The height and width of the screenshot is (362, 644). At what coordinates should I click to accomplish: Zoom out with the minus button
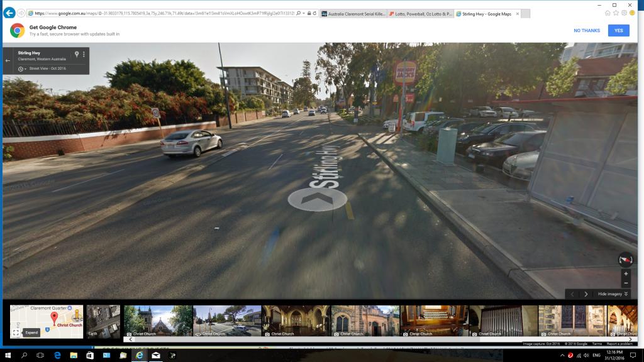click(x=625, y=283)
